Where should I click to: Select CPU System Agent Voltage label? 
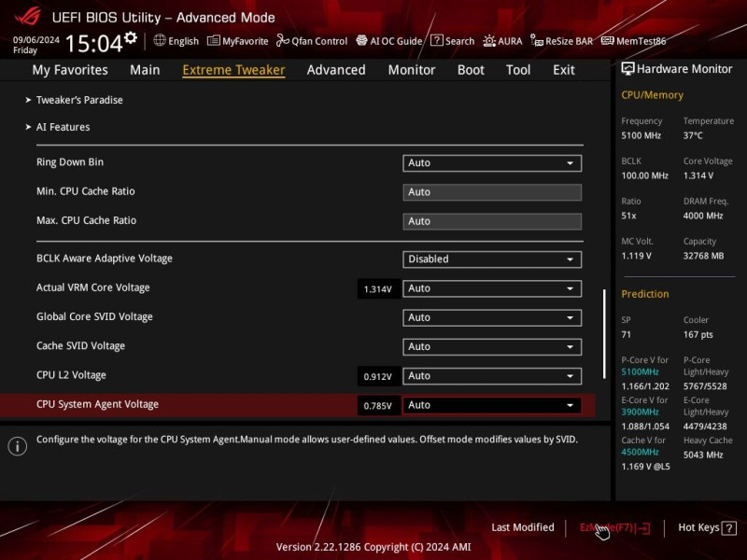tap(97, 404)
